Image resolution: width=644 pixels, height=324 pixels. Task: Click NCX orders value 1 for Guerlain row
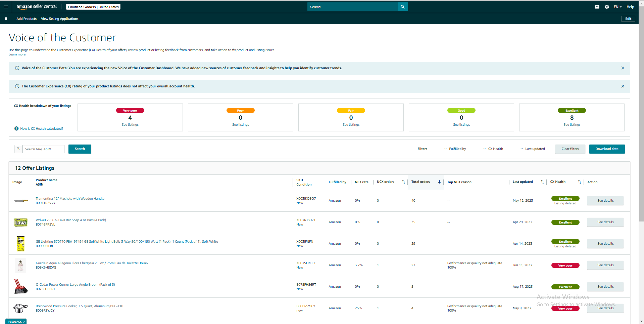click(378, 265)
